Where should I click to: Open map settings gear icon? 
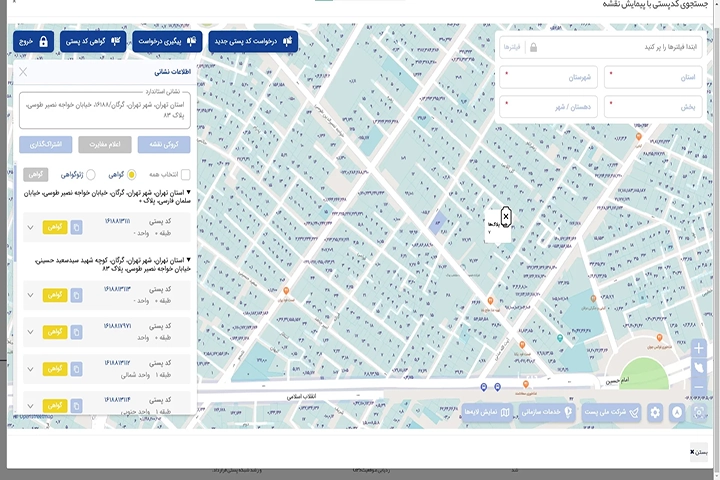655,412
